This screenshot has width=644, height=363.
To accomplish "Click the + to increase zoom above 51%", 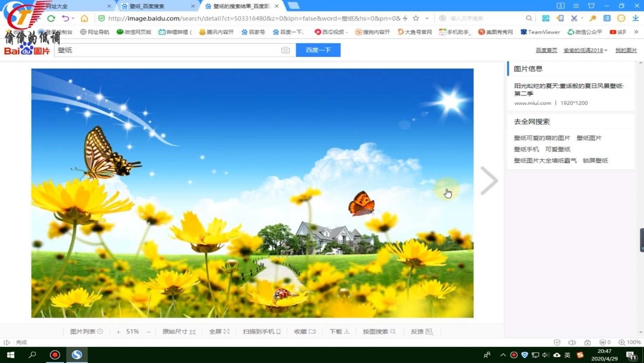I will click(x=117, y=331).
